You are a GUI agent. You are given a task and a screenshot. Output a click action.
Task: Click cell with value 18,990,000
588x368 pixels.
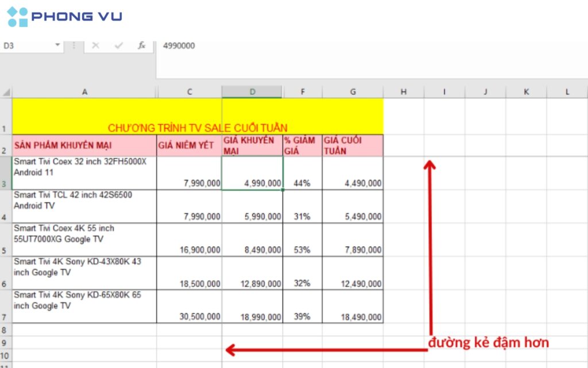point(253,306)
